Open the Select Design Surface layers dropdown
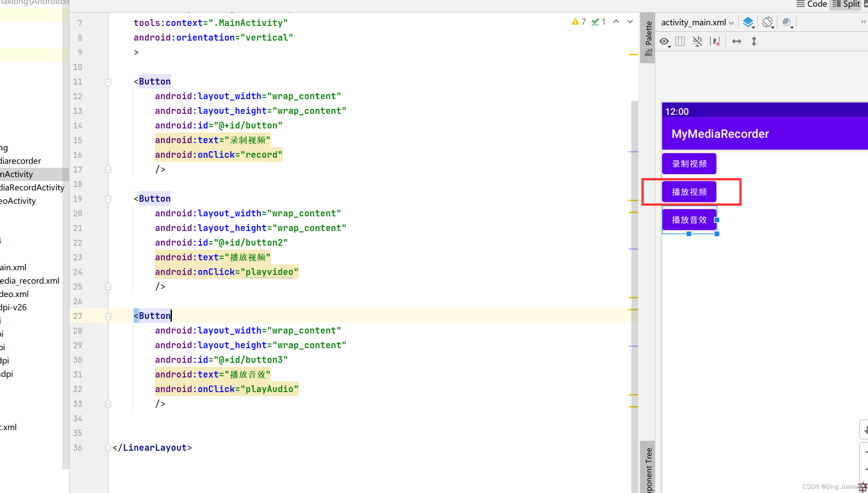Viewport: 868px width, 493px height. click(x=748, y=22)
